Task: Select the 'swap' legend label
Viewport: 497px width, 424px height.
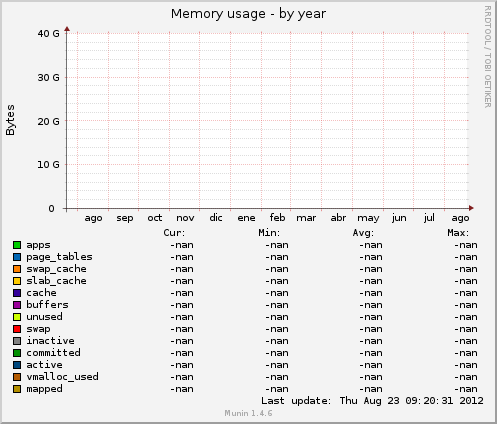Action: tap(38, 330)
